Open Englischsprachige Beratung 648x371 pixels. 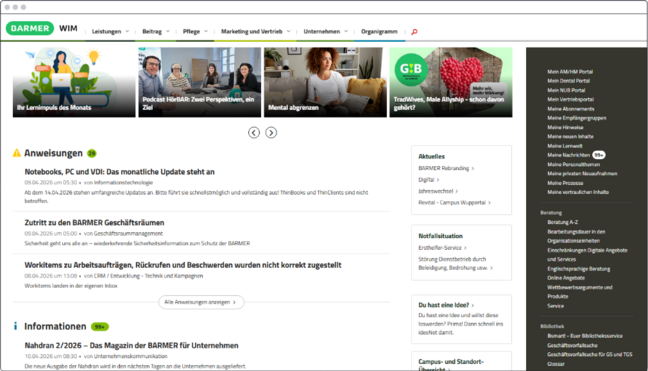(579, 269)
